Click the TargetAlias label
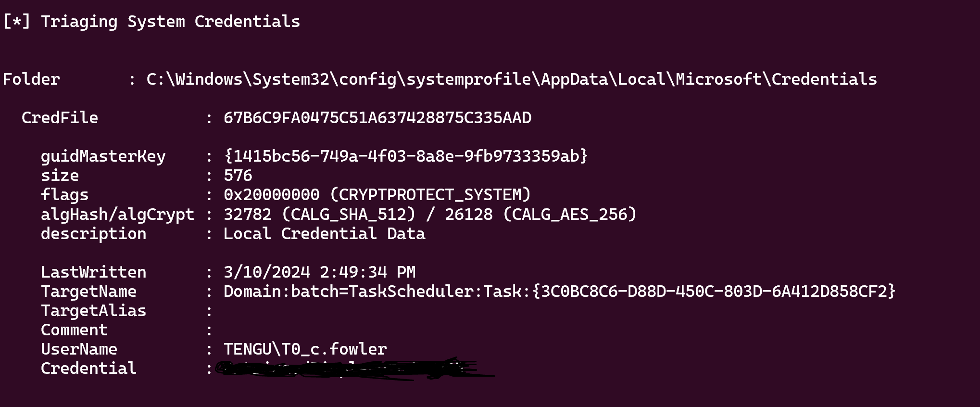 (93, 311)
